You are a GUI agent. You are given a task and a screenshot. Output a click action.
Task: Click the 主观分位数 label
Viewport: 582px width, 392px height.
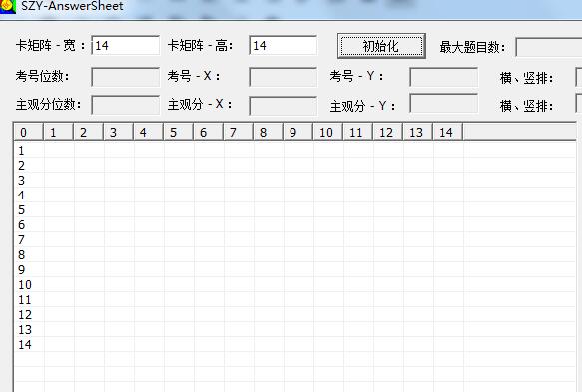(x=48, y=105)
